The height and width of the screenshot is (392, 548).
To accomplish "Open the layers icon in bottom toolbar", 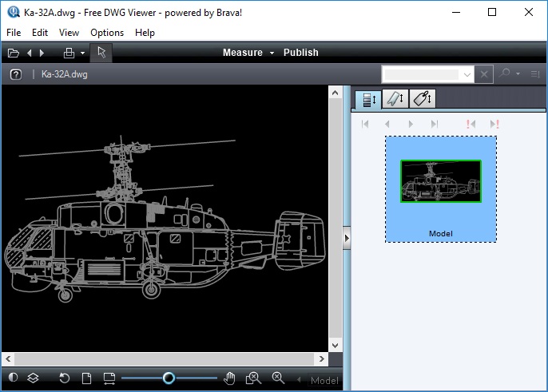I will tap(33, 378).
